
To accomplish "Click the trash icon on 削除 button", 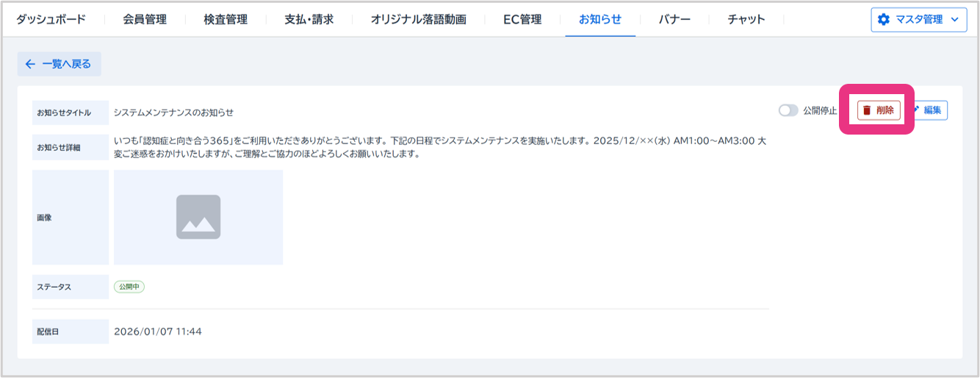I will coord(867,110).
